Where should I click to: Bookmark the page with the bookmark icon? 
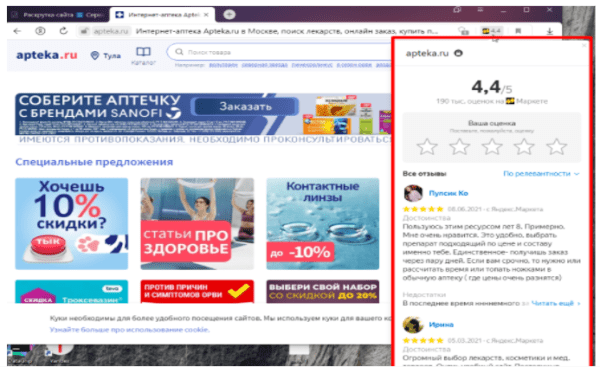point(518,31)
